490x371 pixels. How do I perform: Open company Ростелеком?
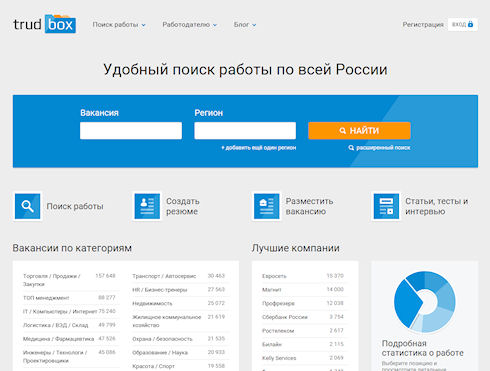pyautogui.click(x=278, y=331)
